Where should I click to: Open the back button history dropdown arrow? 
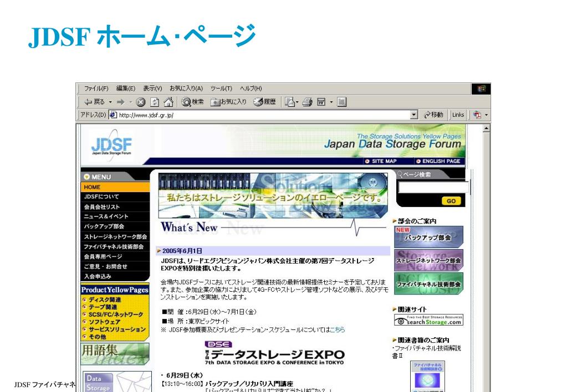coord(110,102)
